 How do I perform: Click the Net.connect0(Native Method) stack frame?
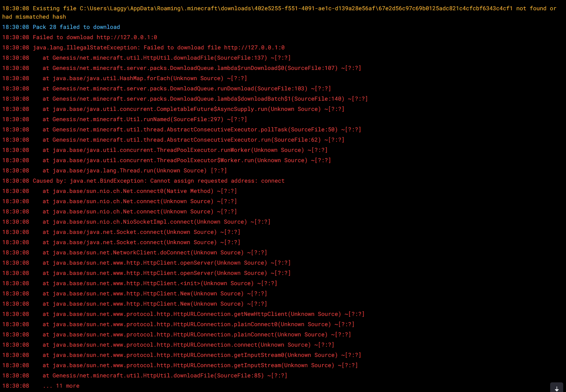(140, 191)
